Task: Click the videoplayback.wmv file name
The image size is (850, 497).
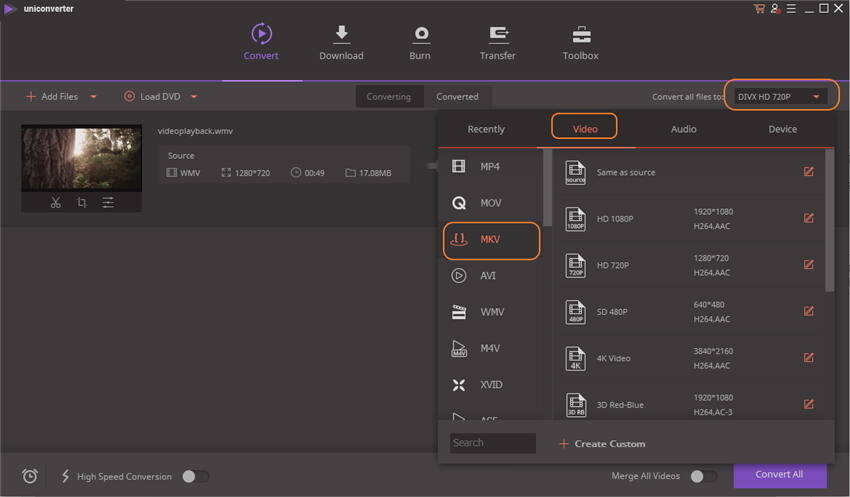Action: 195,131
